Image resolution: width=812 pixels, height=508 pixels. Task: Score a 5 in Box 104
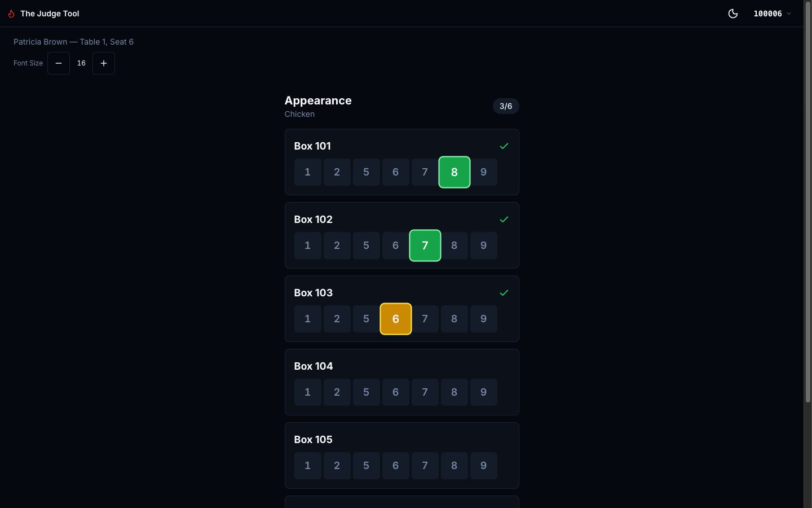[367, 392]
